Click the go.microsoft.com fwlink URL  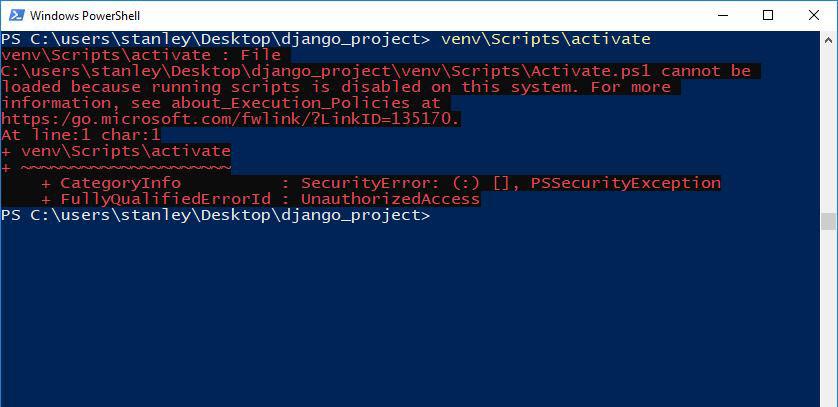232,119
